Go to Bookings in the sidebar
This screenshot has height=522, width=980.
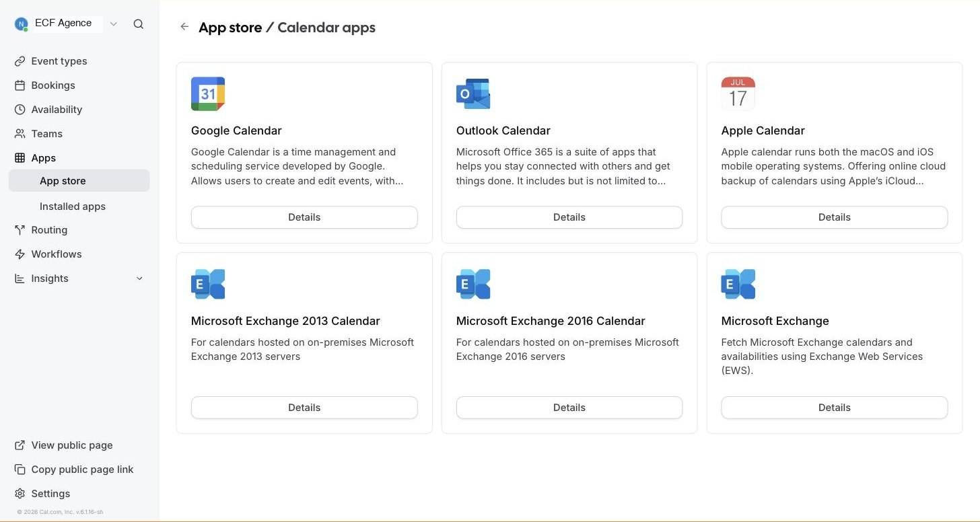click(79, 85)
